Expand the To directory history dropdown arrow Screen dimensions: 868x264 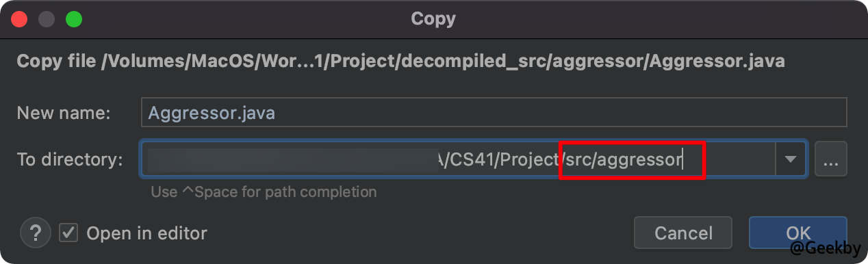(x=791, y=159)
